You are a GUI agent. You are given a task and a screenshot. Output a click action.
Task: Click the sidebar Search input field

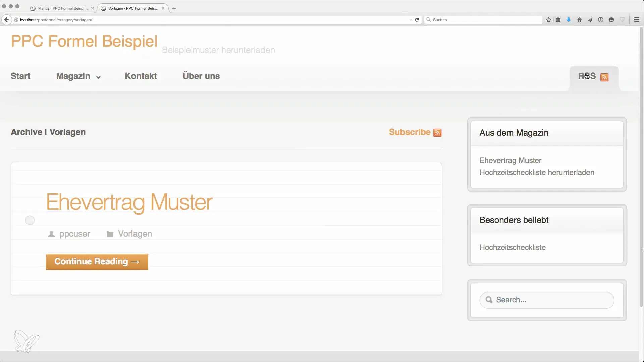552,300
